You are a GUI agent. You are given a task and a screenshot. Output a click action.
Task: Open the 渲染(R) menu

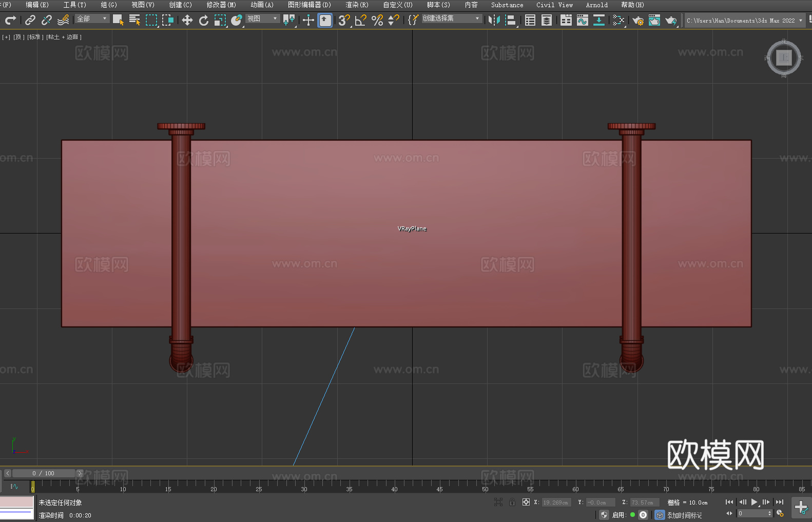[x=357, y=5]
